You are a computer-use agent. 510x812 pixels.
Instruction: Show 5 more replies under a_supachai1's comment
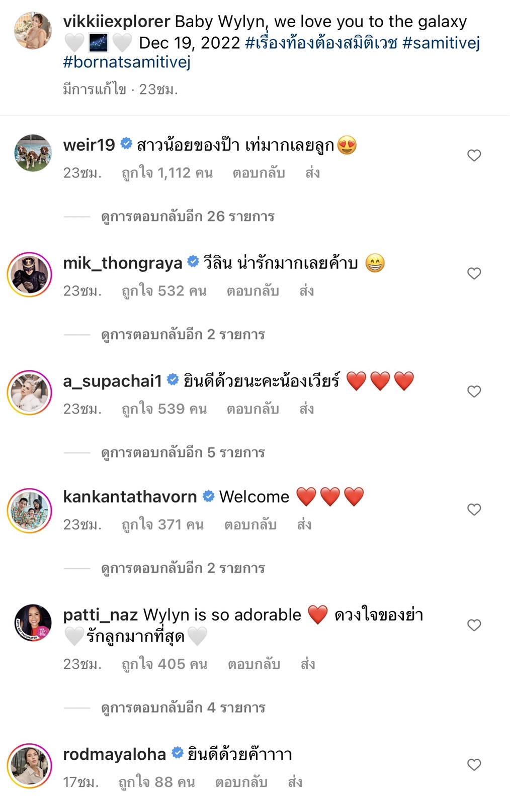click(x=183, y=453)
